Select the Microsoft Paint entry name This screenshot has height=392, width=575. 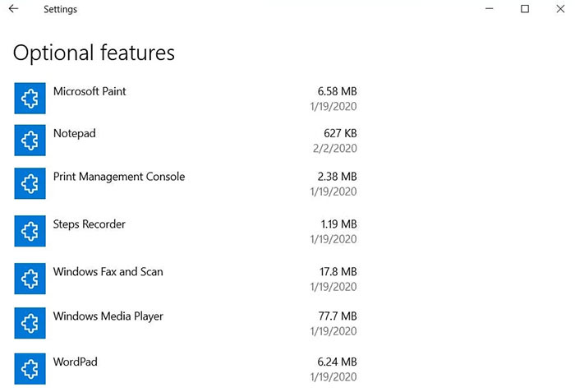pyautogui.click(x=90, y=91)
